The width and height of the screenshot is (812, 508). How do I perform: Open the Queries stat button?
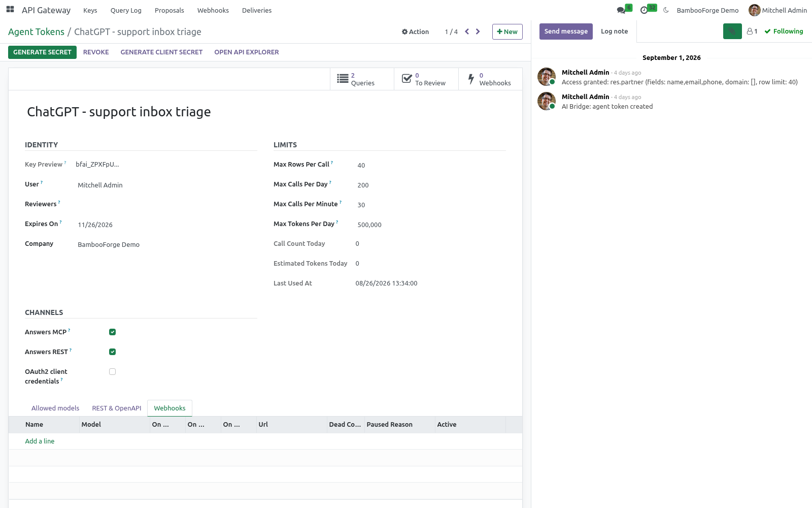[x=362, y=79]
